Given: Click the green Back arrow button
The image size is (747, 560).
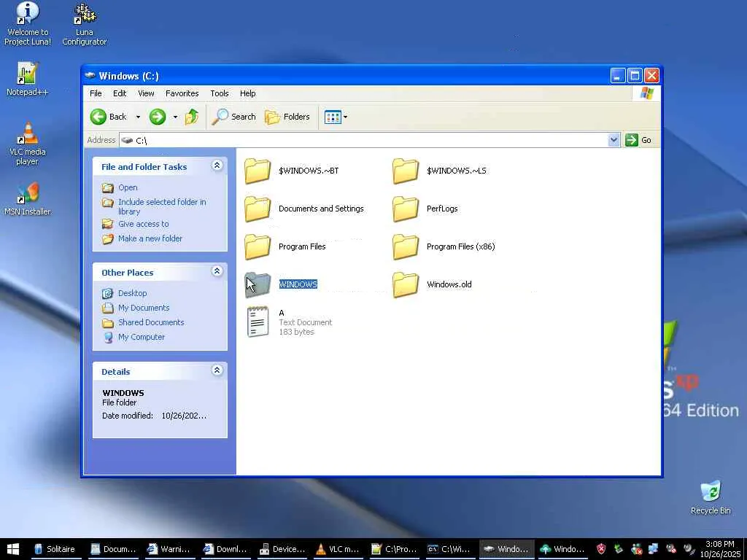Looking at the screenshot, I should pyautogui.click(x=98, y=117).
